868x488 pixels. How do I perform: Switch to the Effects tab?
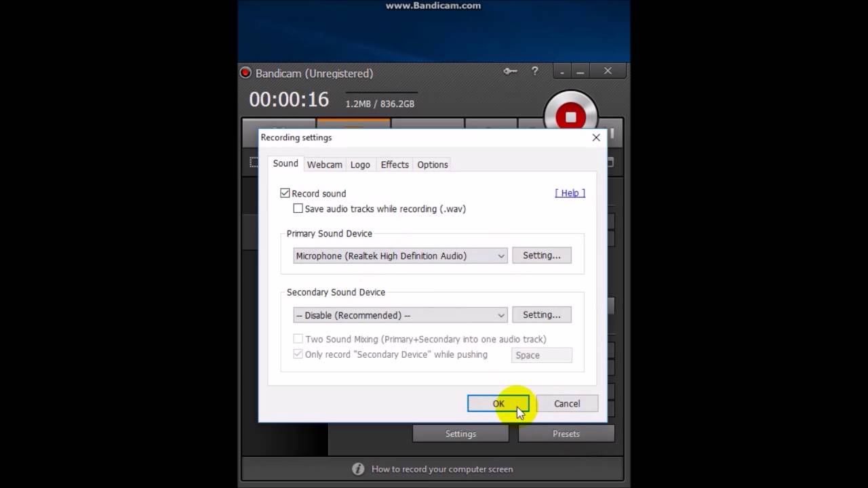click(x=395, y=165)
